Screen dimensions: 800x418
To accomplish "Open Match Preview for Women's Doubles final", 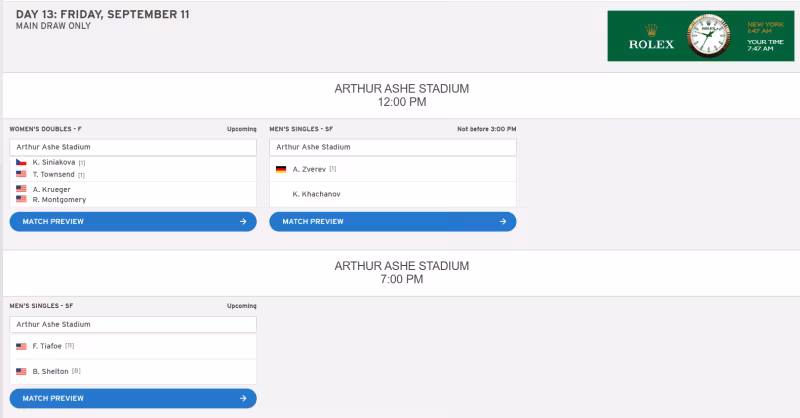I will (x=133, y=222).
